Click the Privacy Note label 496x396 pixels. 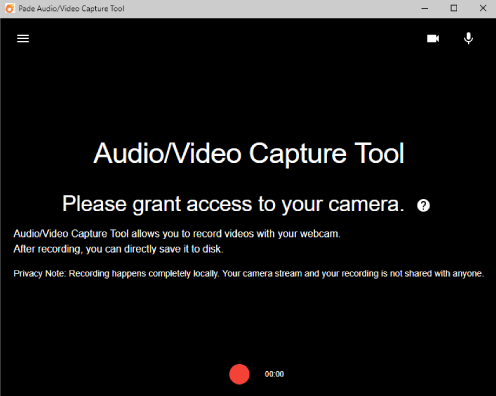point(40,274)
